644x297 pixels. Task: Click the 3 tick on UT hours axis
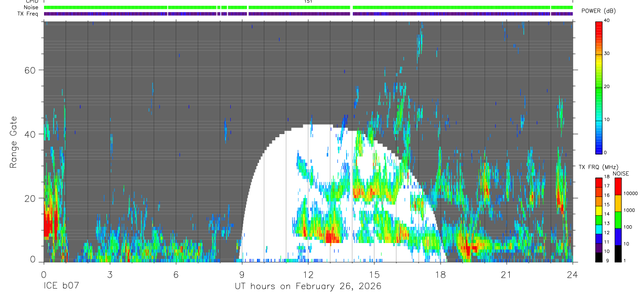point(110,274)
